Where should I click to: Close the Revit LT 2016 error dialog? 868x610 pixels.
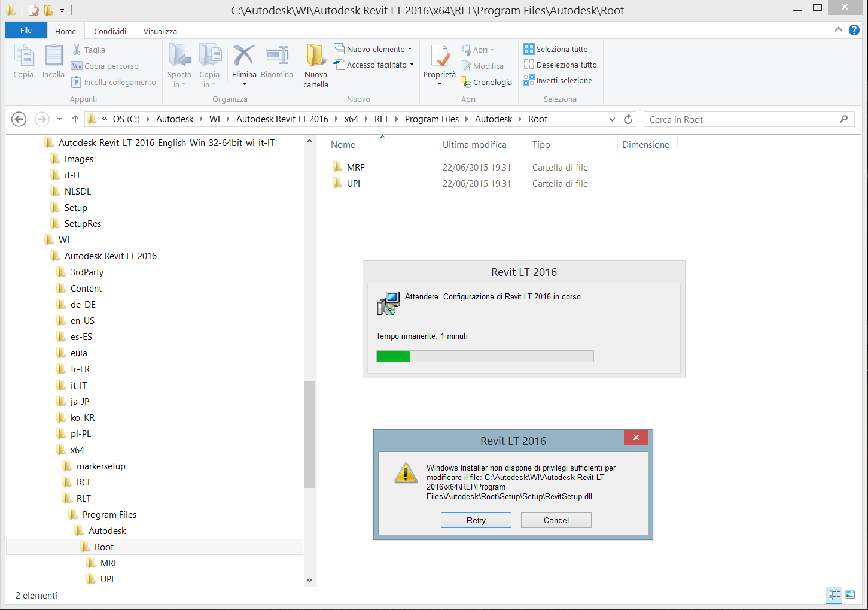click(x=636, y=438)
